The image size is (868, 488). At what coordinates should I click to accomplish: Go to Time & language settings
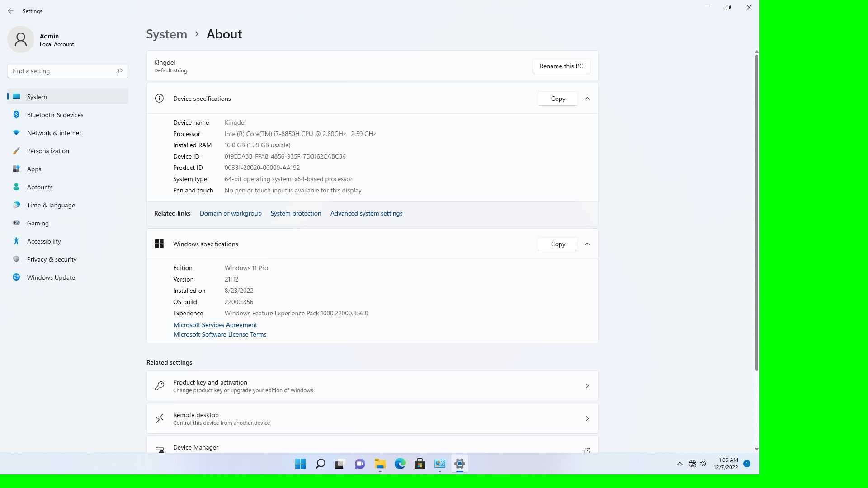68,205
